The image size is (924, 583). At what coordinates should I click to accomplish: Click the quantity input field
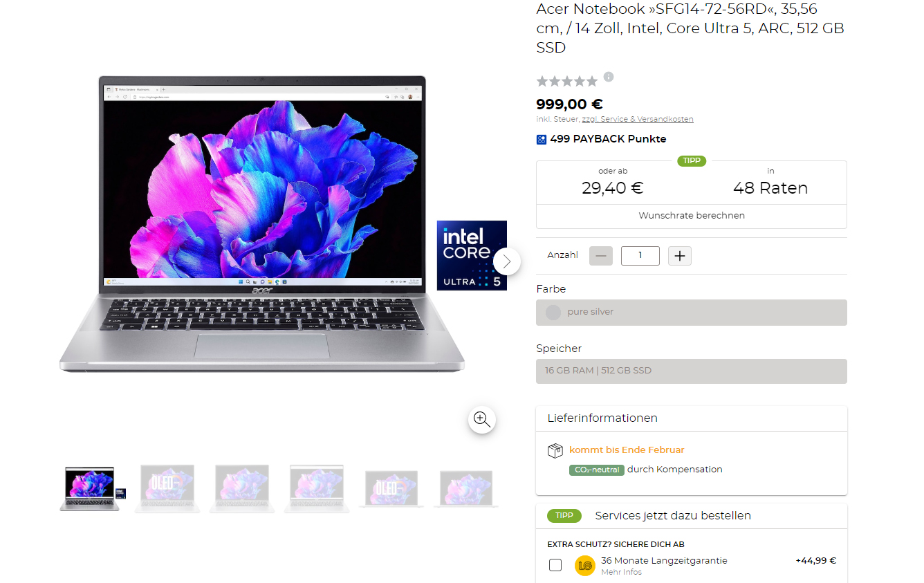click(640, 256)
